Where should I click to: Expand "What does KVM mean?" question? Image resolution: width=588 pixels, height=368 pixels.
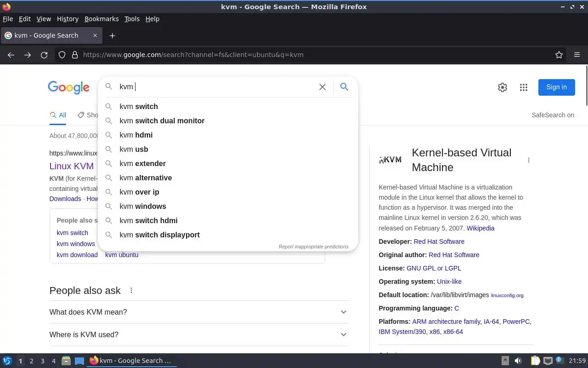pos(199,312)
